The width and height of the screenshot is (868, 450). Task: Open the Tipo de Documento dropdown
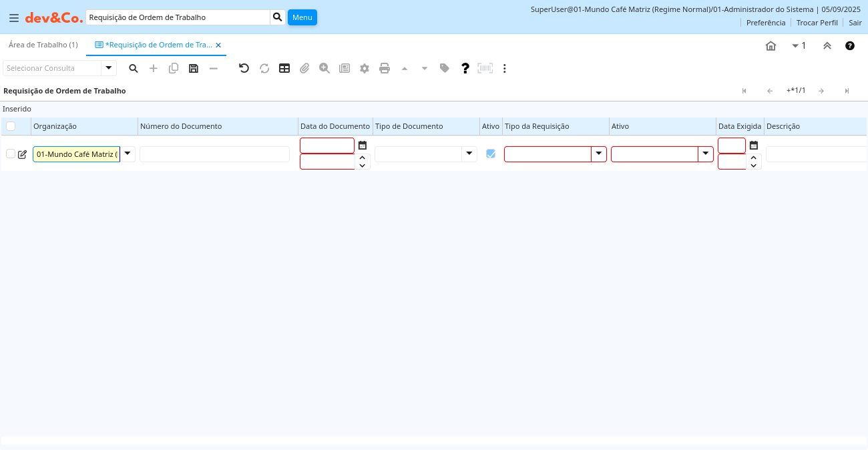point(469,154)
